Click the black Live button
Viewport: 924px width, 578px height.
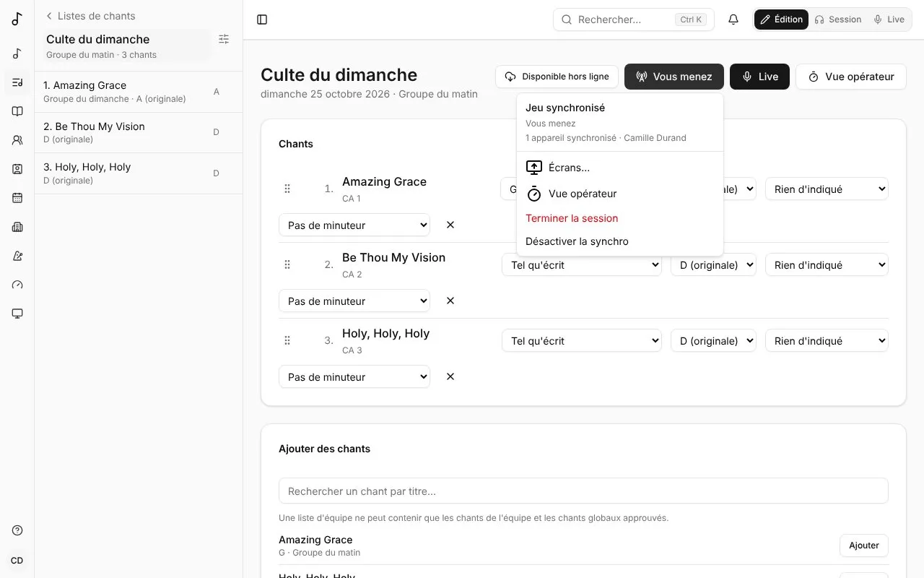pyautogui.click(x=759, y=77)
